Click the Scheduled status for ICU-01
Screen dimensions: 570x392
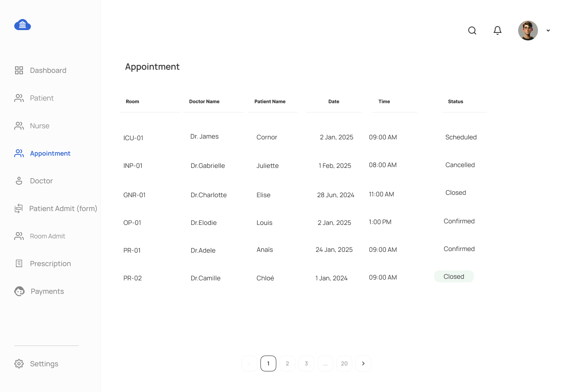tap(461, 137)
